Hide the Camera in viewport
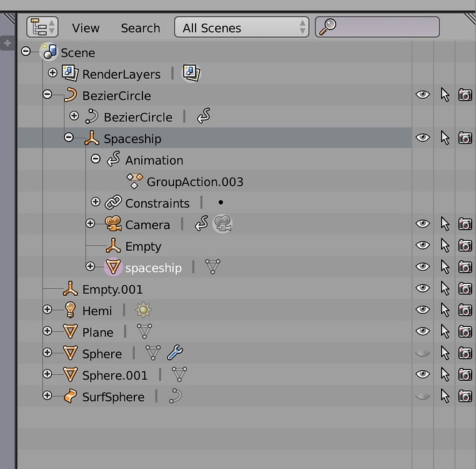The image size is (476, 469). (422, 224)
